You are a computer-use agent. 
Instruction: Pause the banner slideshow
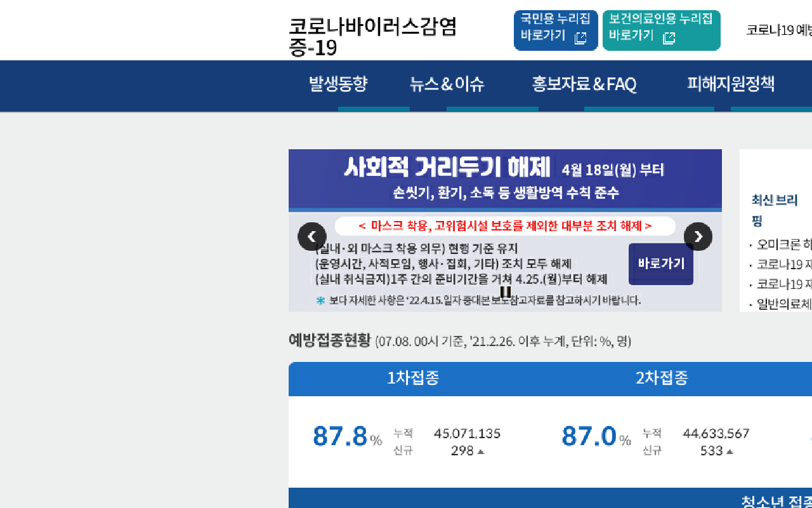point(506,292)
